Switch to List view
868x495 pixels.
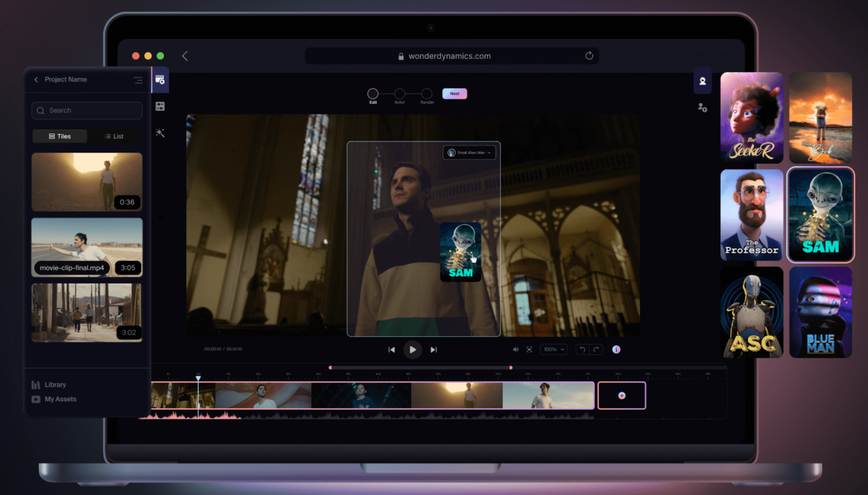114,136
